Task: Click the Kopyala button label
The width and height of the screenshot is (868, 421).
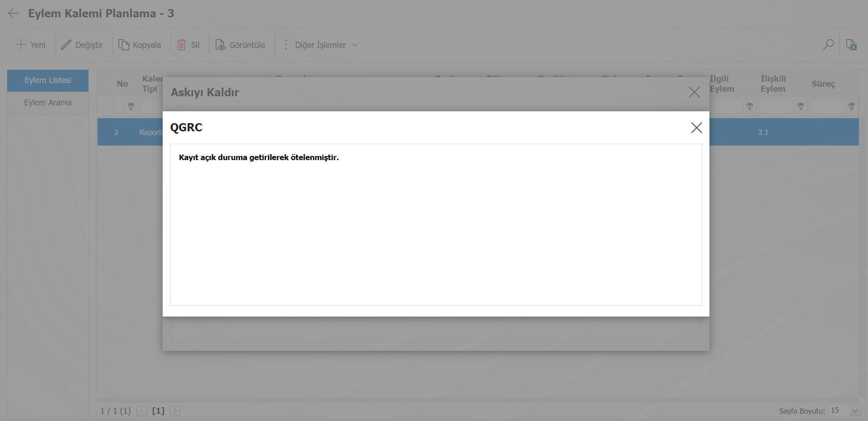Action: pos(147,45)
